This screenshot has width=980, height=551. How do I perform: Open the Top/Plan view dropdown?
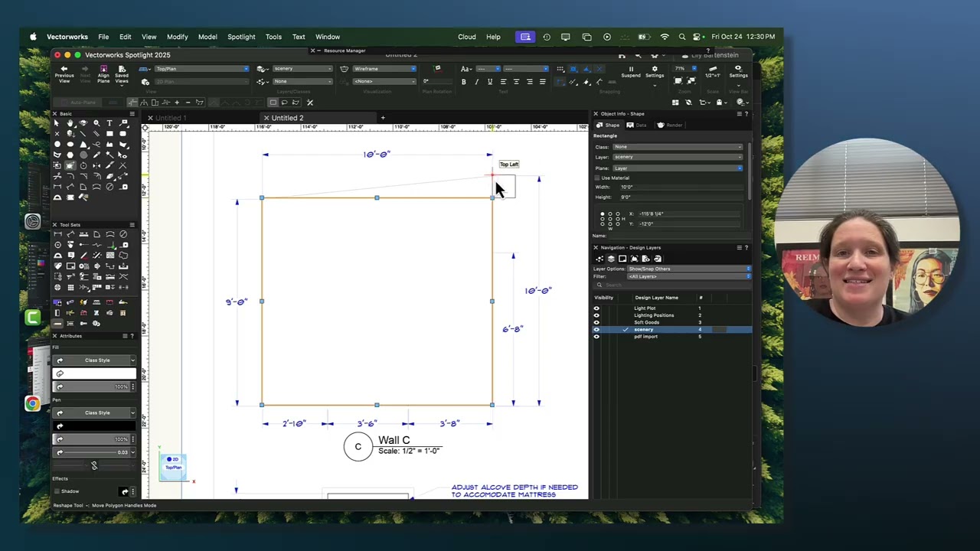pyautogui.click(x=201, y=69)
